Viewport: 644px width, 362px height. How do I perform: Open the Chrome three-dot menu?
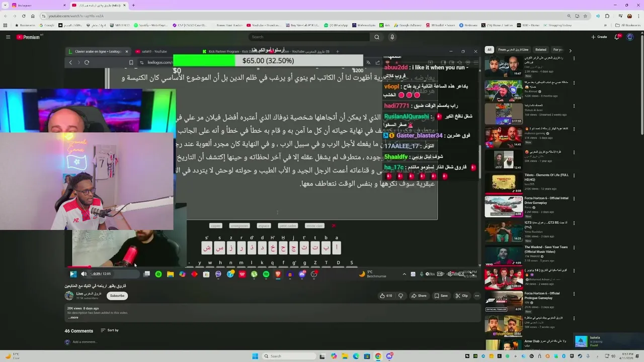coord(637,16)
